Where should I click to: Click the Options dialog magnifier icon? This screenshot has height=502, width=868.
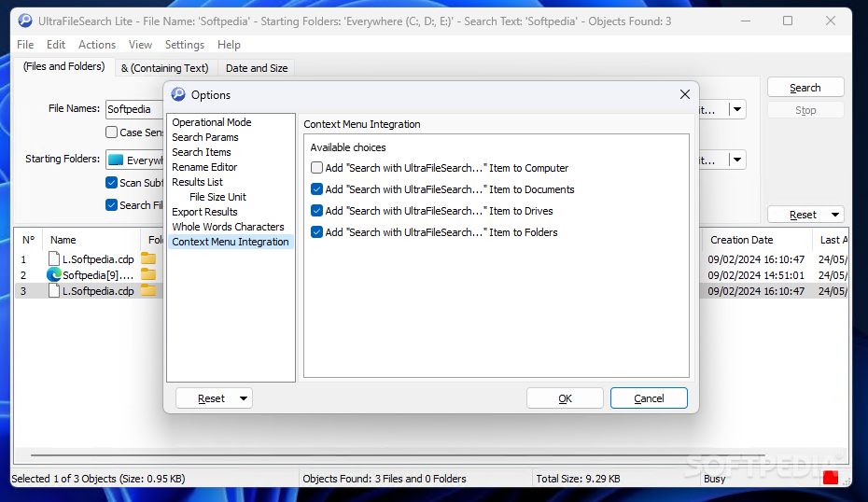178,94
